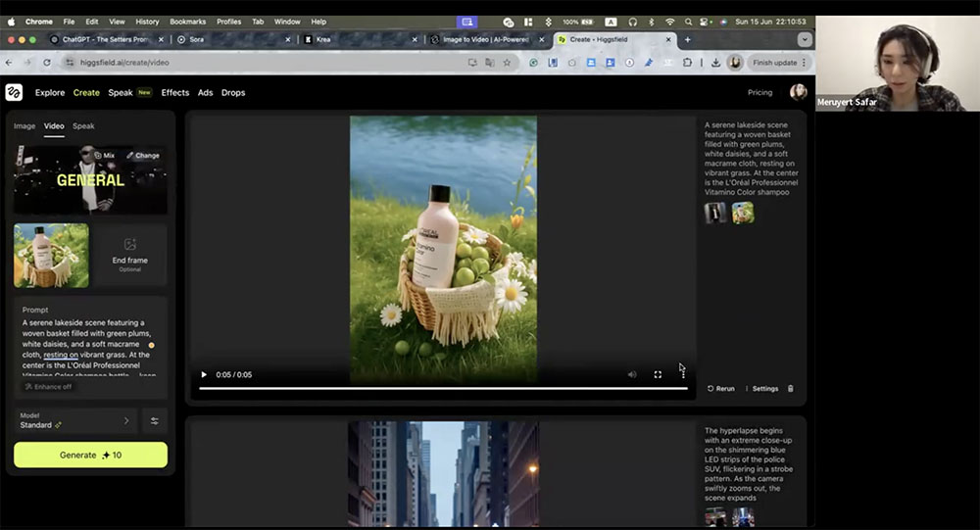The width and height of the screenshot is (980, 530).
Task: Open the Effects navigation item
Action: pyautogui.click(x=175, y=93)
